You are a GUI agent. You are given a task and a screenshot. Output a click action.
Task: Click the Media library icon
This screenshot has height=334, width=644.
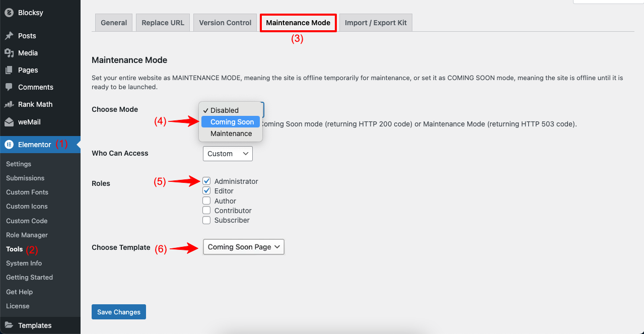pos(9,53)
